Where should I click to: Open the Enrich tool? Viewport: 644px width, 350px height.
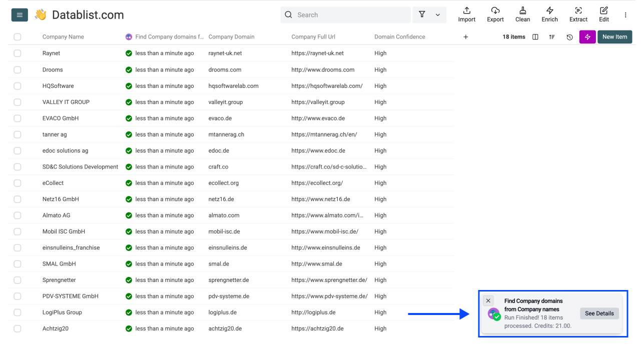549,14
